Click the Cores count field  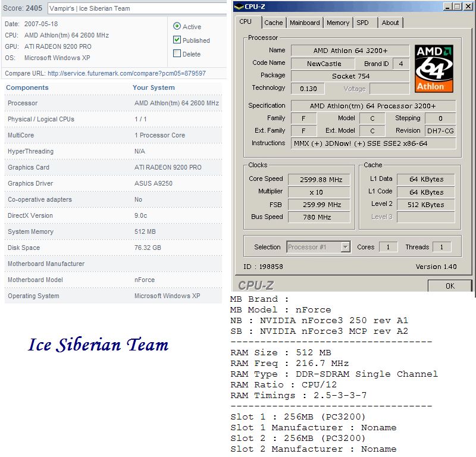(x=388, y=247)
